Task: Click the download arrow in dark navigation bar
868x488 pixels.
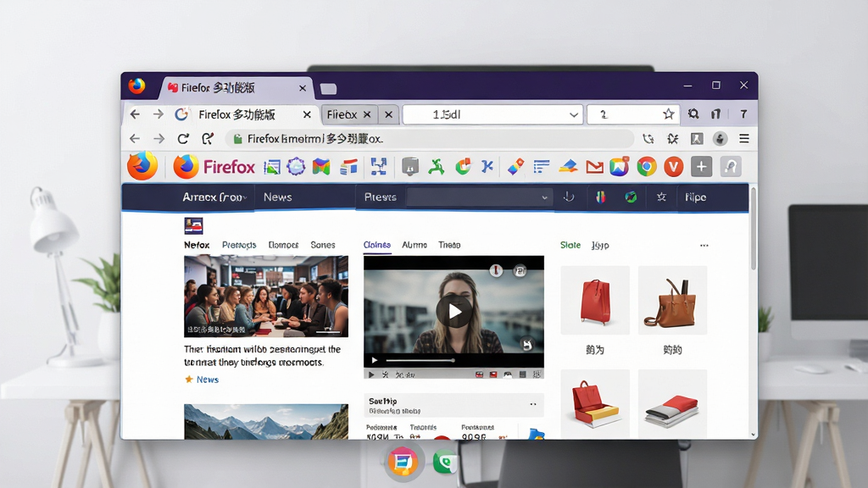Action: pos(569,197)
